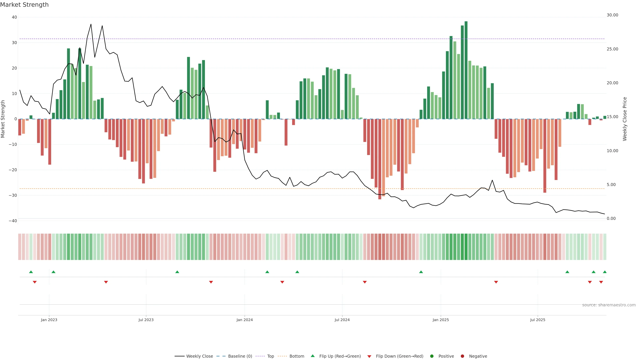Viewport: 644px width, 362px height.
Task: Click the last red flip-down triangle at far right
Action: pyautogui.click(x=601, y=282)
